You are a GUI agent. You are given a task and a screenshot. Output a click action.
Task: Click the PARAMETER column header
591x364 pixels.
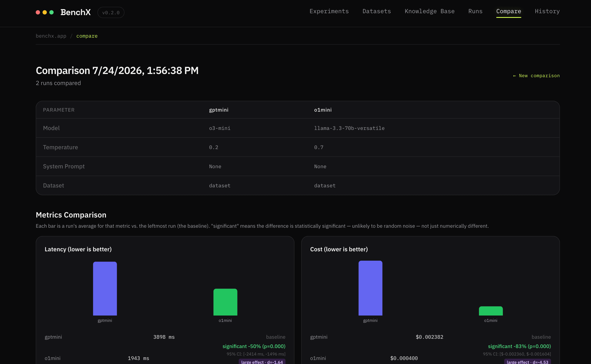coord(59,110)
